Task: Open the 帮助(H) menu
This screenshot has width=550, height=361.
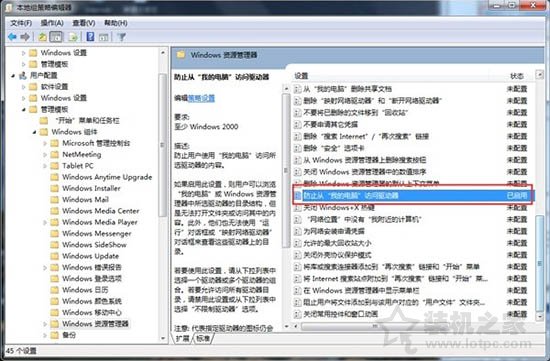Action: 115,23
